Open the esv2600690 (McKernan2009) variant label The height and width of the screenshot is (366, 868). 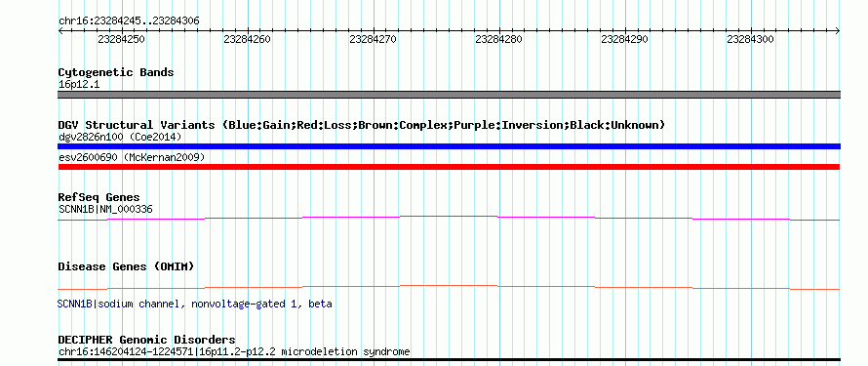132,157
